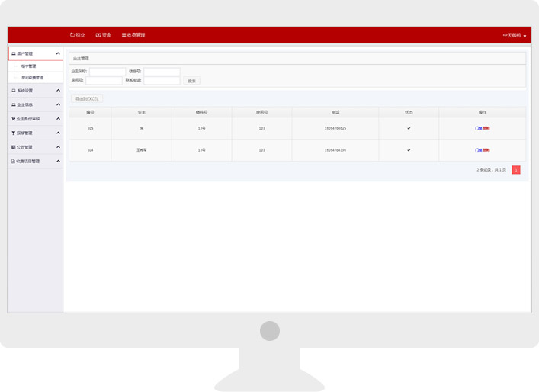Click the filter icon beside 报修管理
The width and height of the screenshot is (539, 392).
coord(14,133)
